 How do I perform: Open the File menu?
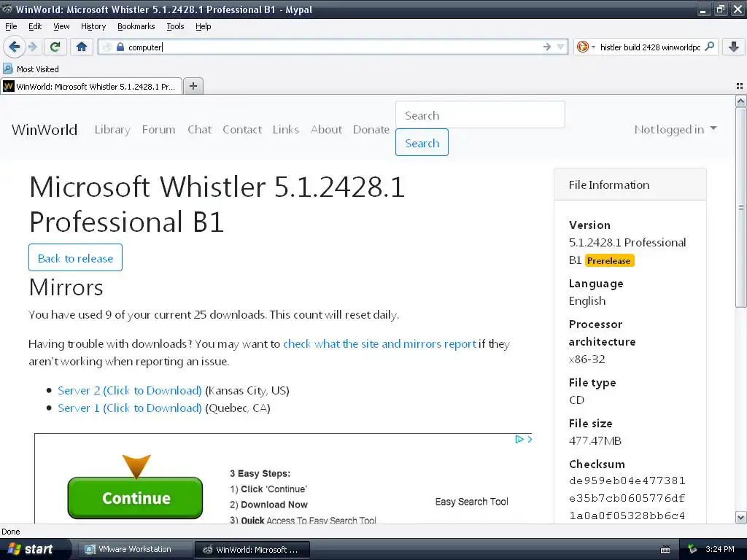(11, 26)
